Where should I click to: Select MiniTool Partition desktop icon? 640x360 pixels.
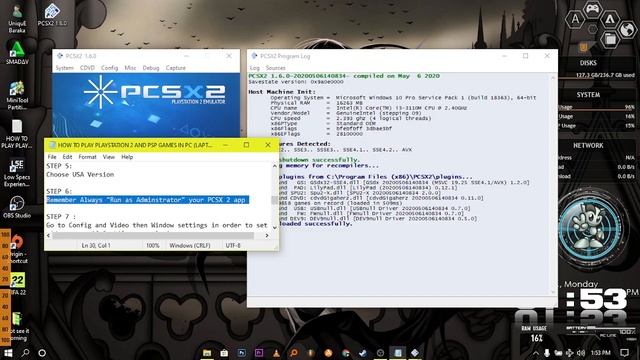17,96
